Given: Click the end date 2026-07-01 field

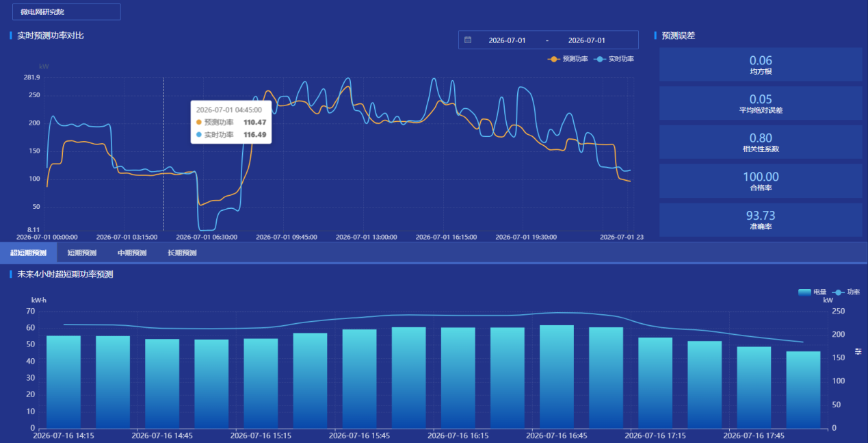Looking at the screenshot, I should click(x=587, y=40).
